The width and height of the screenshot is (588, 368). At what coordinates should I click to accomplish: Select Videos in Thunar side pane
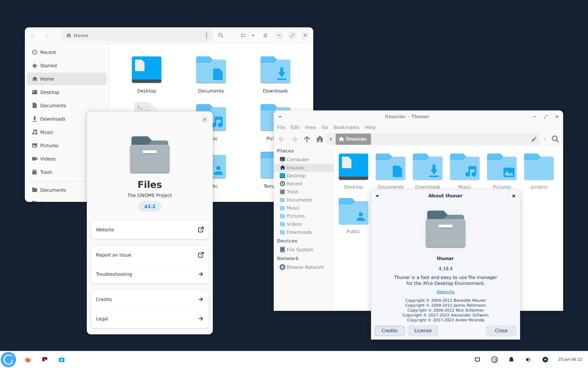304,224
